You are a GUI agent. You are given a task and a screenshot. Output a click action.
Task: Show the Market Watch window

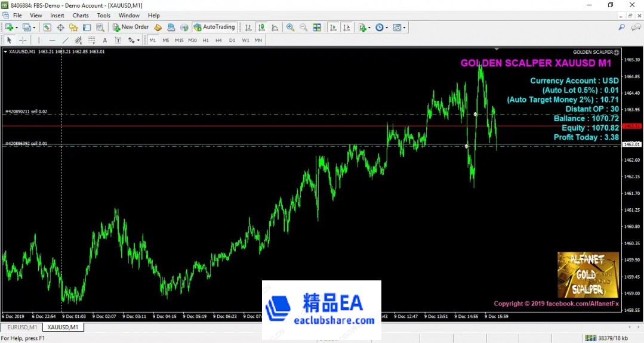47,27
